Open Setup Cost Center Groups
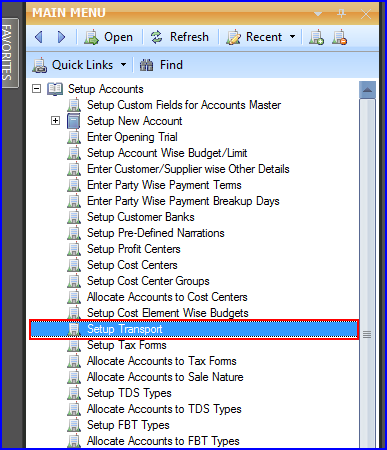The height and width of the screenshot is (450, 387). pyautogui.click(x=148, y=281)
